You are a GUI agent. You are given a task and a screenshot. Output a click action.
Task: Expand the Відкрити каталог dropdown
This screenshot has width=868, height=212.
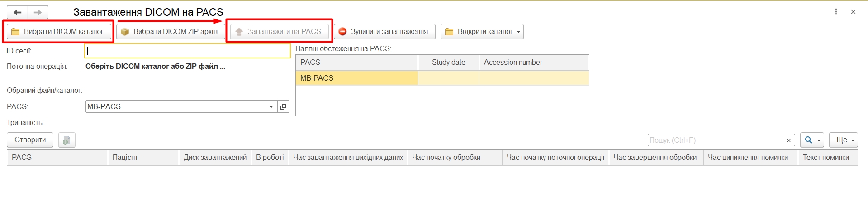coord(518,32)
